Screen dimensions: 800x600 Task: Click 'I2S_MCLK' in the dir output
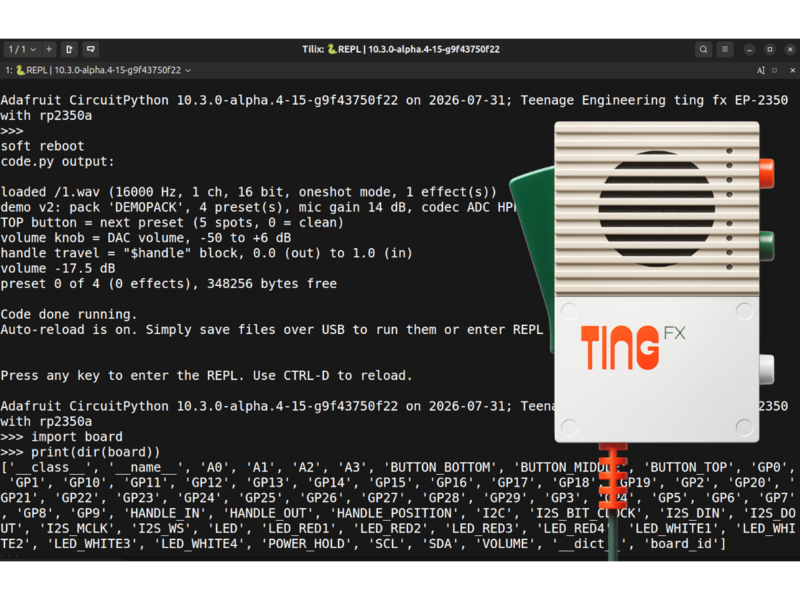(77, 529)
